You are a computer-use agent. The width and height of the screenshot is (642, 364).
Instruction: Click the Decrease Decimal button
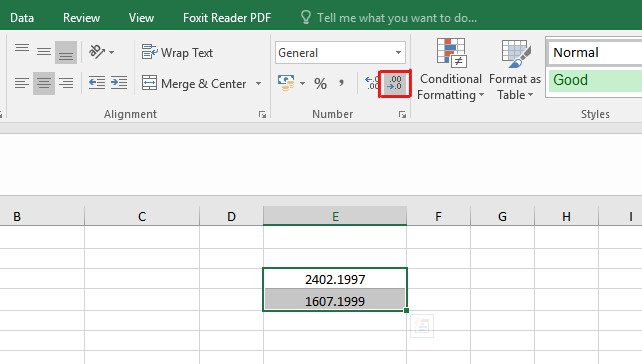click(x=395, y=84)
